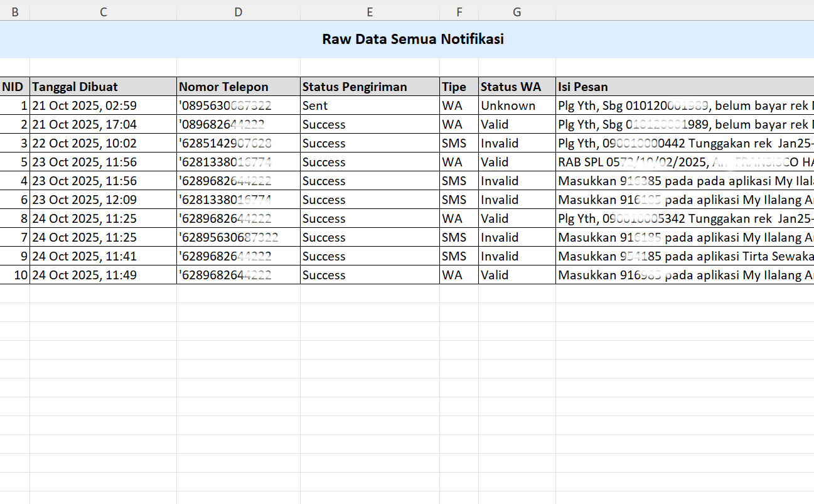Select the date cell 24 Oct 2025, 11:49
The height and width of the screenshot is (504, 814).
coord(103,275)
